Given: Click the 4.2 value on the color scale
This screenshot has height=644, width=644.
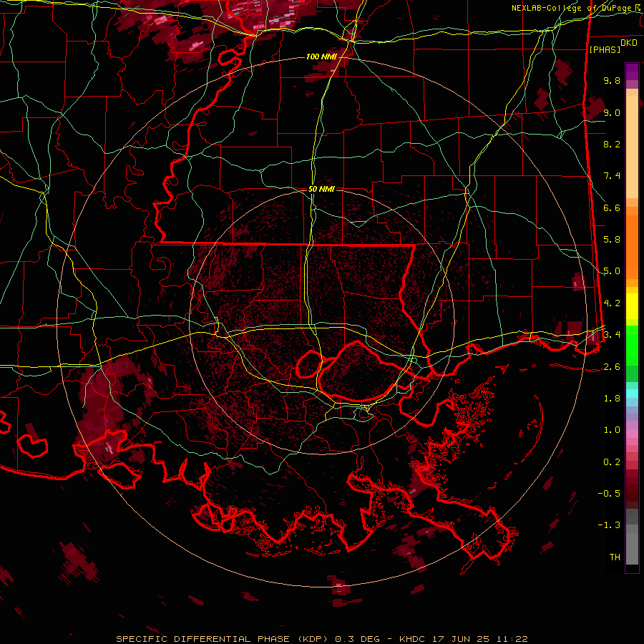Looking at the screenshot, I should (612, 303).
